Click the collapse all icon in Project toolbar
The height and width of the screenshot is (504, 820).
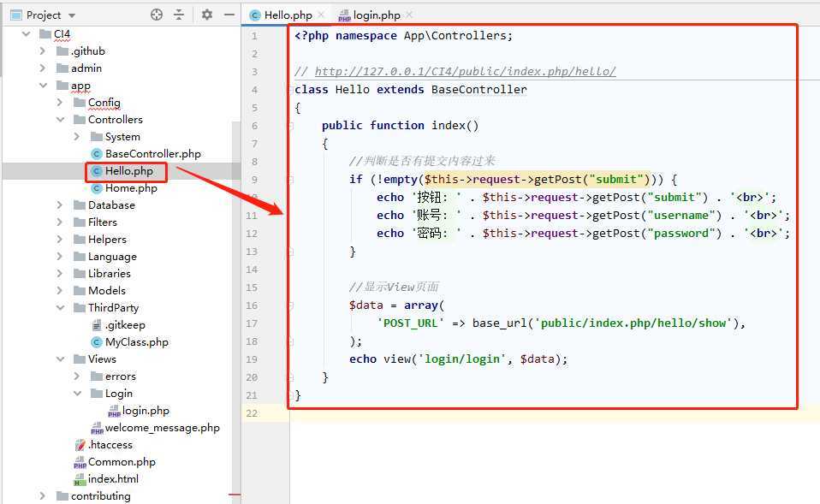(179, 15)
